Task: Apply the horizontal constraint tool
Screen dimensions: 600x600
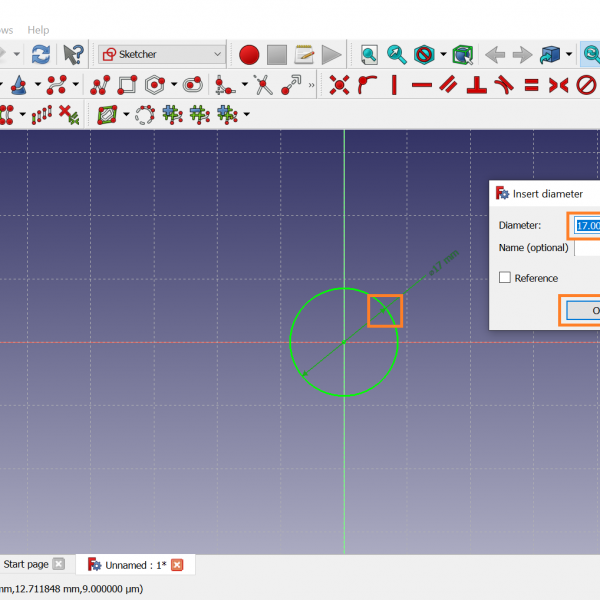Action: (x=421, y=85)
